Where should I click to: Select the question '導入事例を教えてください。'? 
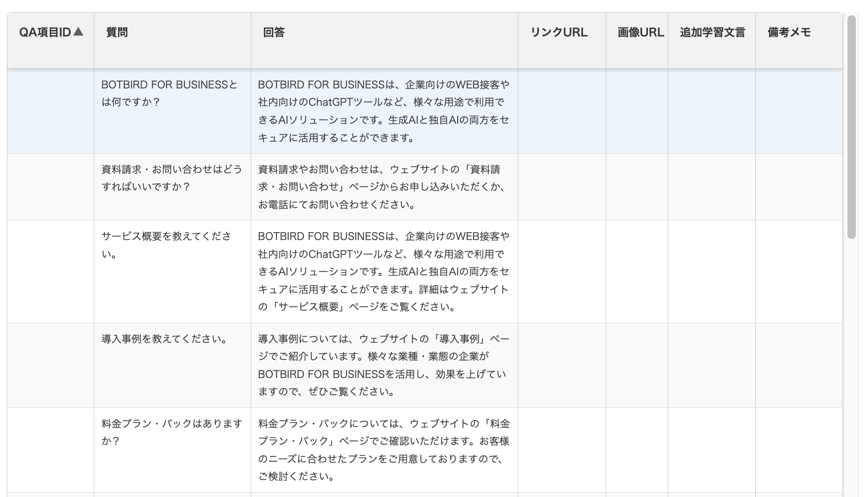[x=164, y=339]
